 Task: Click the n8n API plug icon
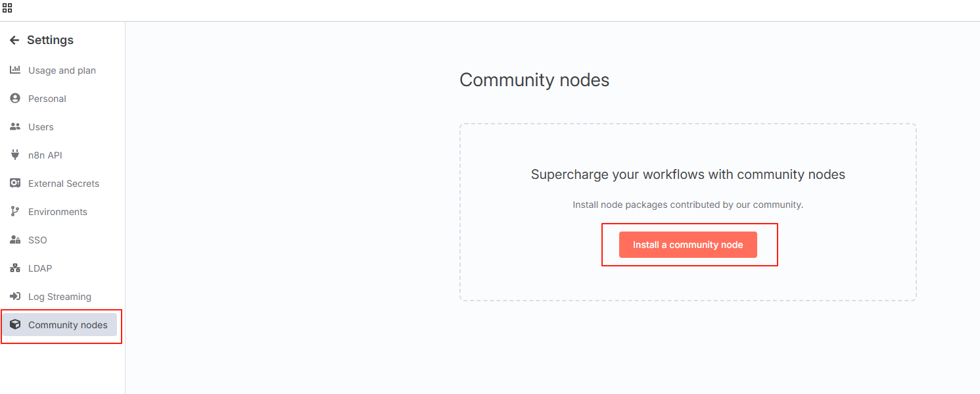coord(15,155)
